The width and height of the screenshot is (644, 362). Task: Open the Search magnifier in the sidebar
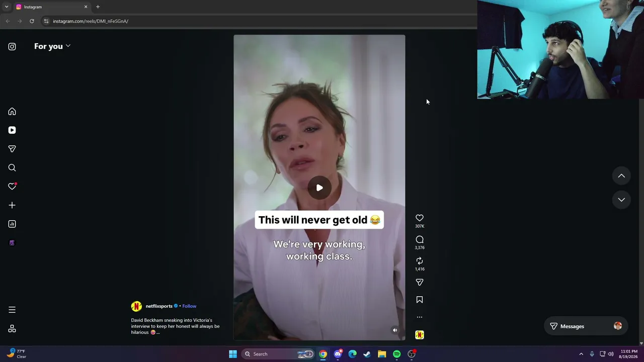[12, 168]
